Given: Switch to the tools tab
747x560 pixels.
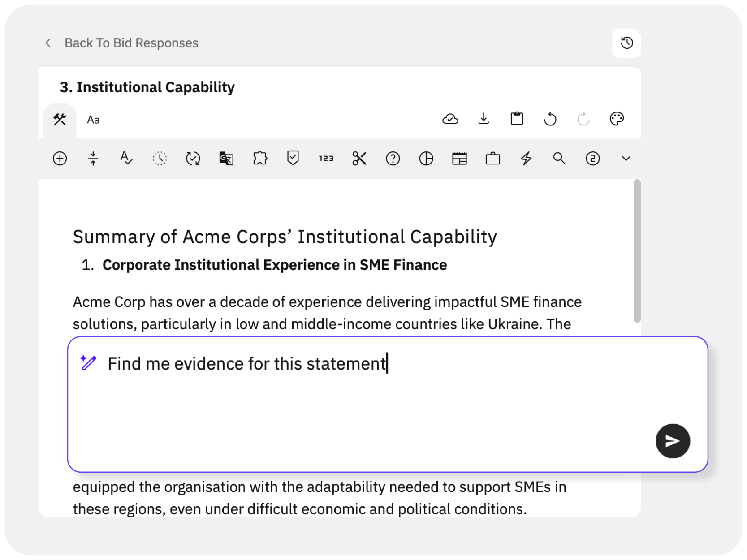Looking at the screenshot, I should 60,120.
